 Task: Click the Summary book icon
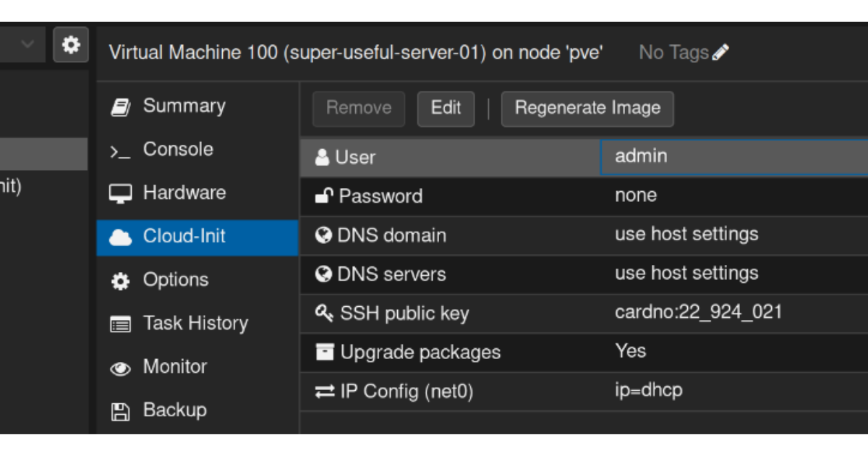click(x=120, y=107)
